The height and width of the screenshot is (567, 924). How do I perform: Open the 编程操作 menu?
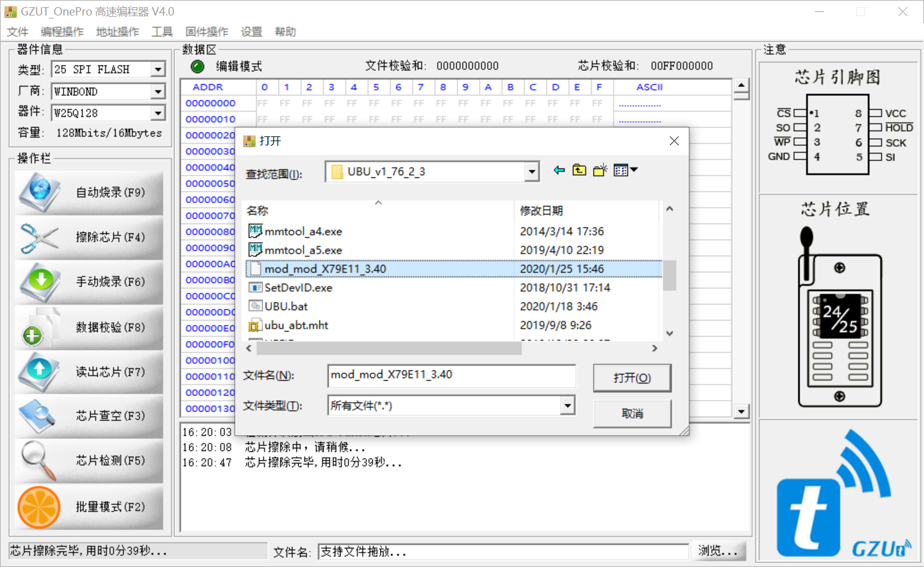tap(62, 32)
